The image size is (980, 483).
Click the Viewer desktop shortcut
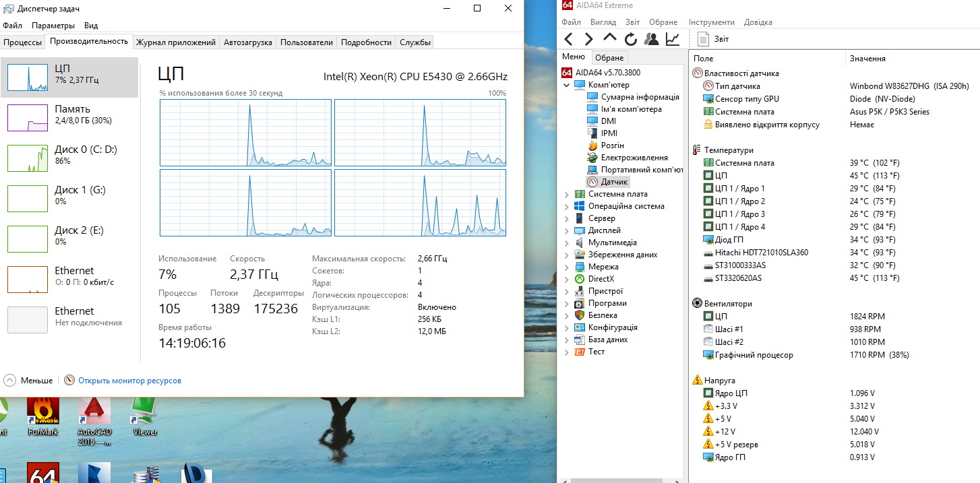point(144,416)
